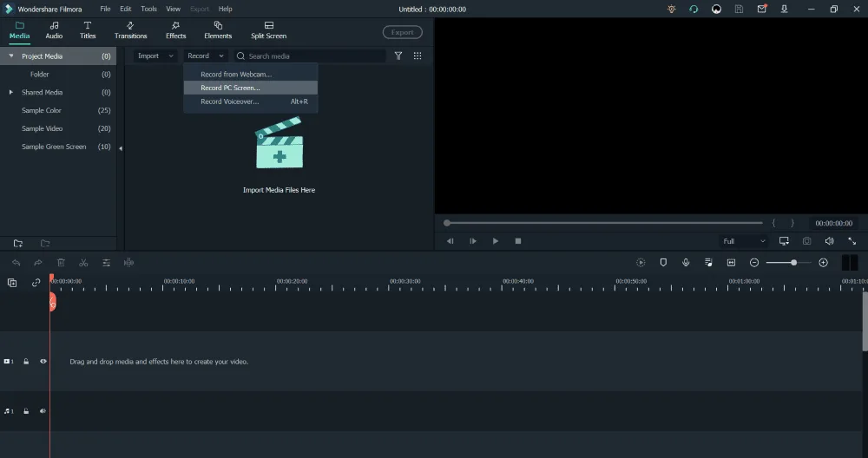Collapse the media library side panel arrow

point(121,148)
